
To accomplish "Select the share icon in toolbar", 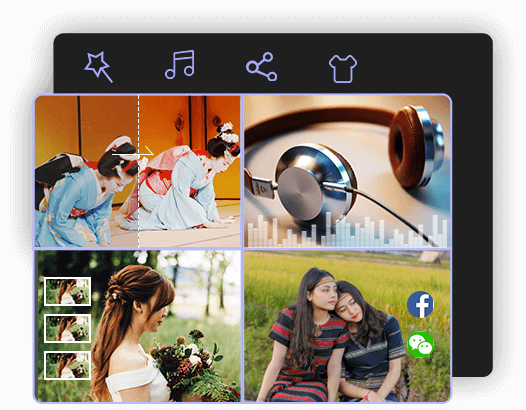I will (261, 66).
